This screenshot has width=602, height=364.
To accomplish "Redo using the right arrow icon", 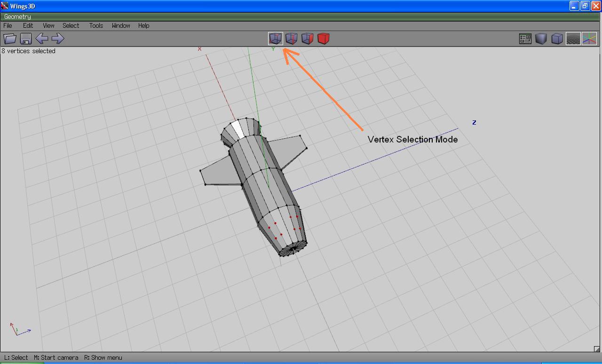I will coord(58,39).
